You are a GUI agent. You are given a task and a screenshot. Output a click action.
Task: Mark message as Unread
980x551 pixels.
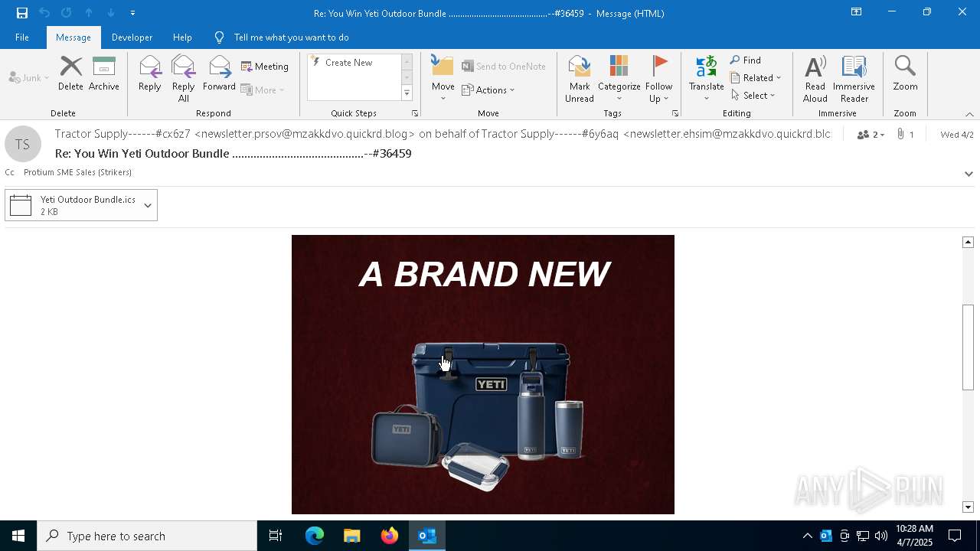click(580, 79)
